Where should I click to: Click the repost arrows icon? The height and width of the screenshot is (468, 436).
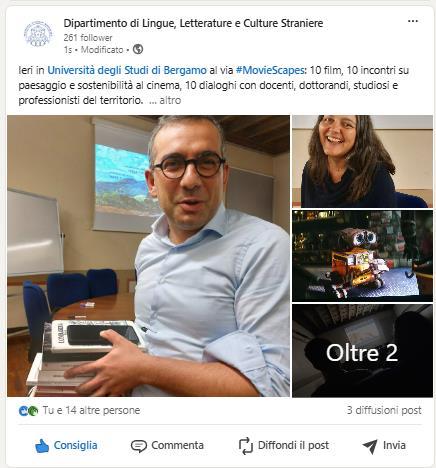point(246,446)
